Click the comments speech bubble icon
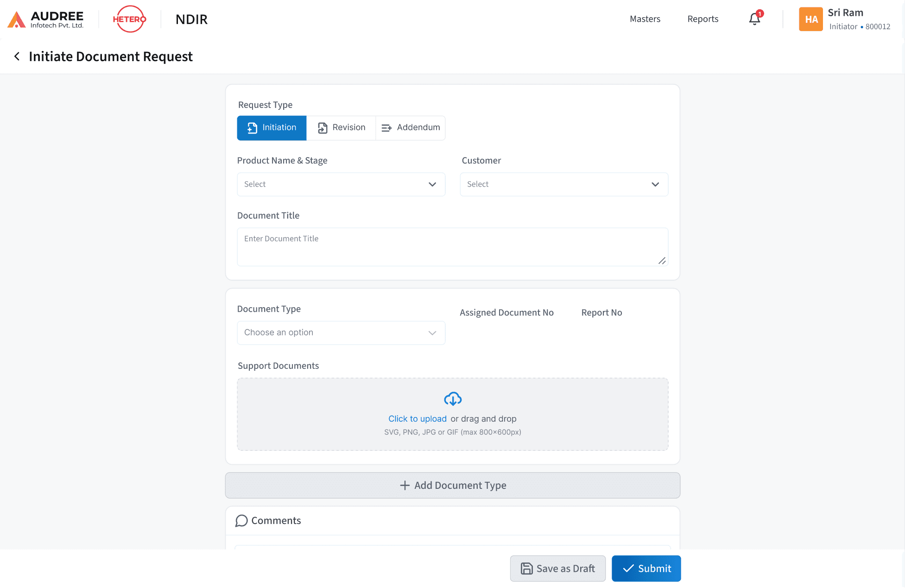This screenshot has width=905, height=588. [241, 521]
